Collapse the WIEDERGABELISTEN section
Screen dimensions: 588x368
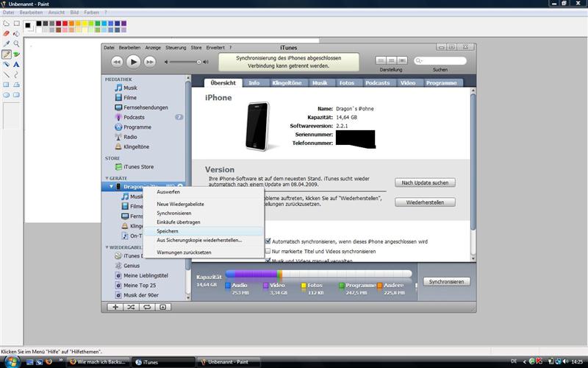[x=107, y=247]
